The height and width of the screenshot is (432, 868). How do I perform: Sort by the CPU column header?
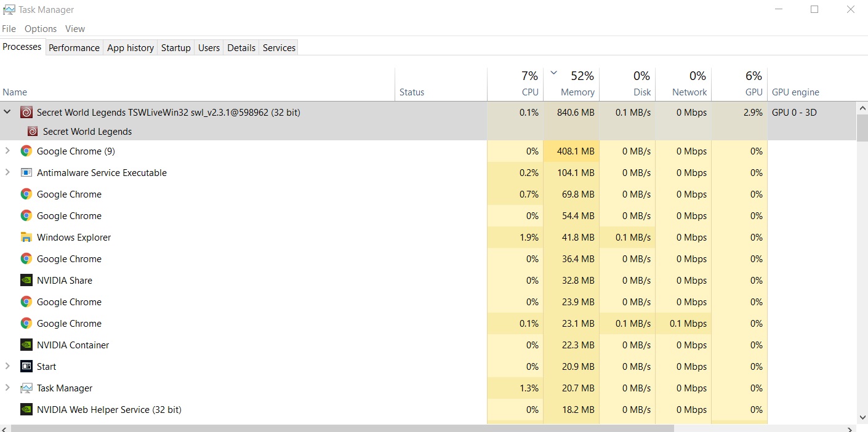[515, 84]
